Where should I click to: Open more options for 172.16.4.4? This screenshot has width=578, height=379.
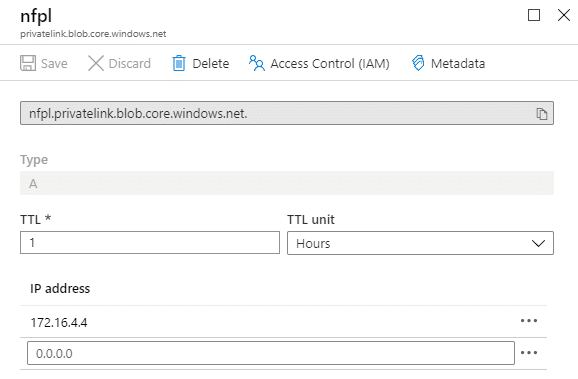[x=529, y=321]
